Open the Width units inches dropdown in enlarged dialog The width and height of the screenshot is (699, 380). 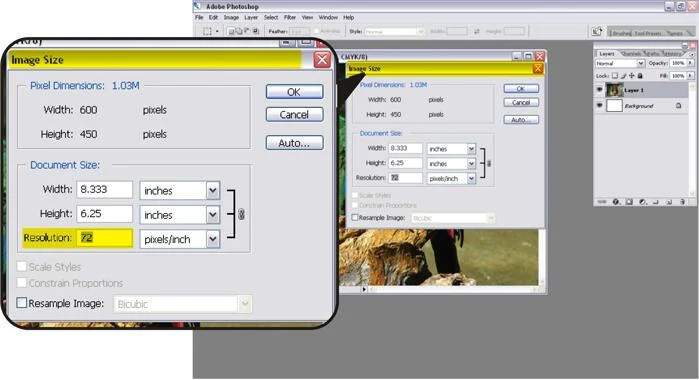click(180, 190)
